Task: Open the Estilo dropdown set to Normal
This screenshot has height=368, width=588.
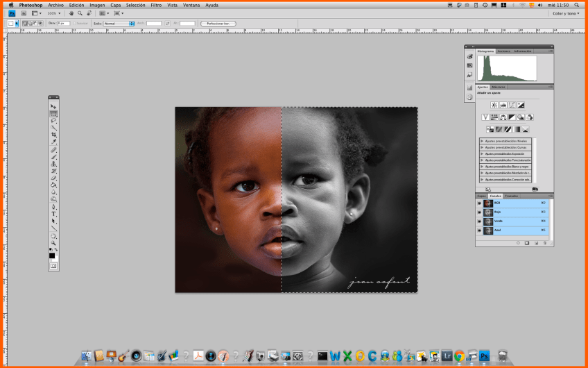Action: coord(119,23)
